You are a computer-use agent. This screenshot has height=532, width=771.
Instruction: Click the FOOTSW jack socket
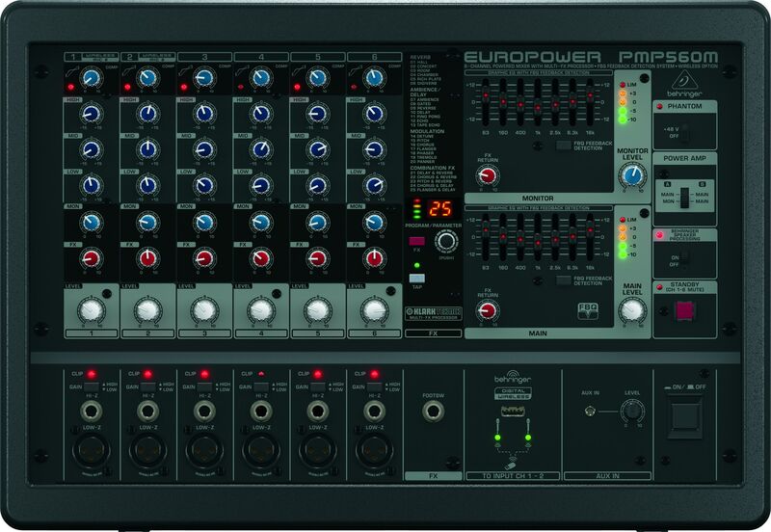(x=433, y=411)
